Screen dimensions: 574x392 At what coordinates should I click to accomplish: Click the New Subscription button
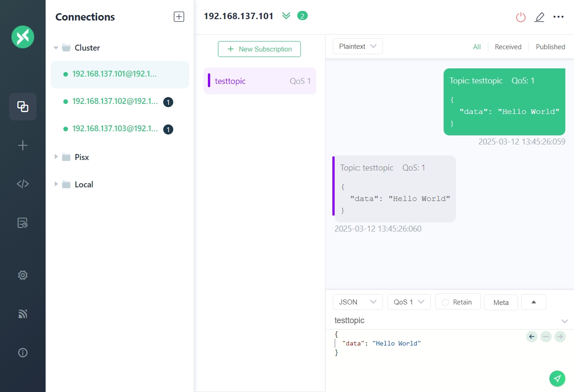click(x=259, y=49)
